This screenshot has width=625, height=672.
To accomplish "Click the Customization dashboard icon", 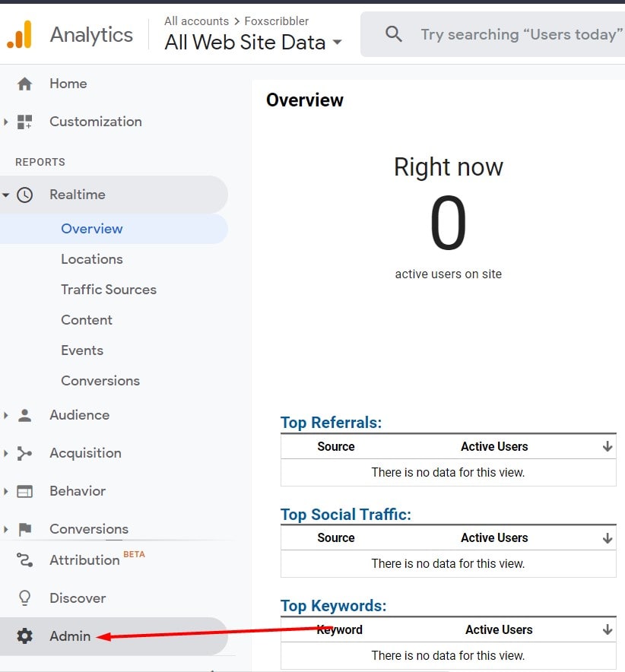I will click(24, 122).
